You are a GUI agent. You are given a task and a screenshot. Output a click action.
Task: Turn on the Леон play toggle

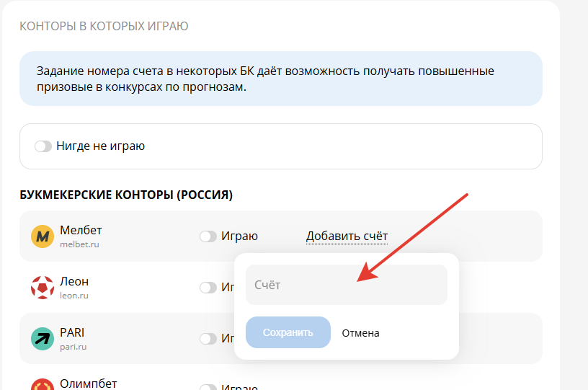(208, 288)
